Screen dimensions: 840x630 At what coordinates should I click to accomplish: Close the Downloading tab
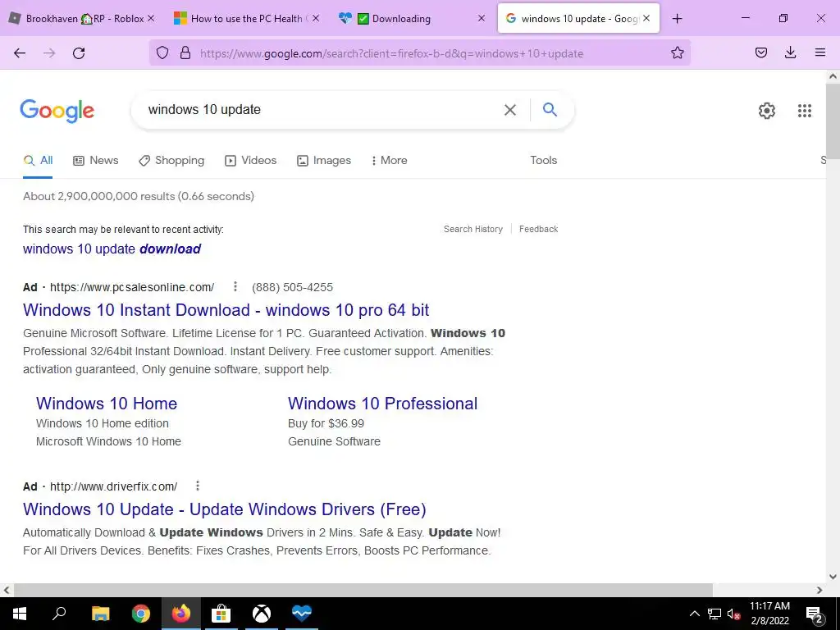point(481,18)
